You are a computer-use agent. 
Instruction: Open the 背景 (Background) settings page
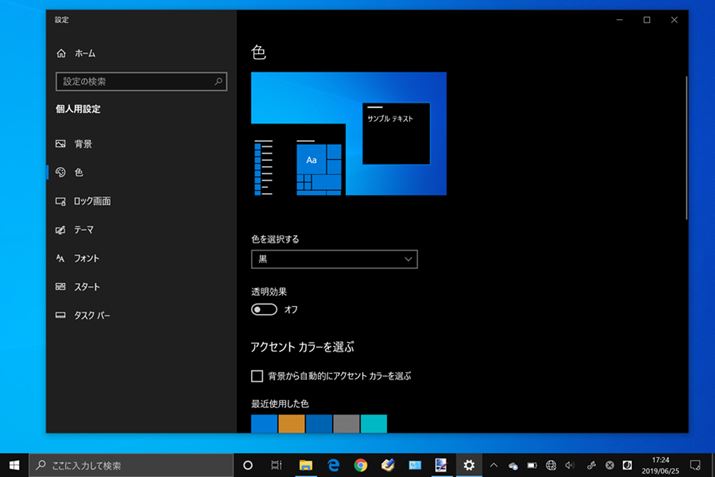tap(83, 144)
